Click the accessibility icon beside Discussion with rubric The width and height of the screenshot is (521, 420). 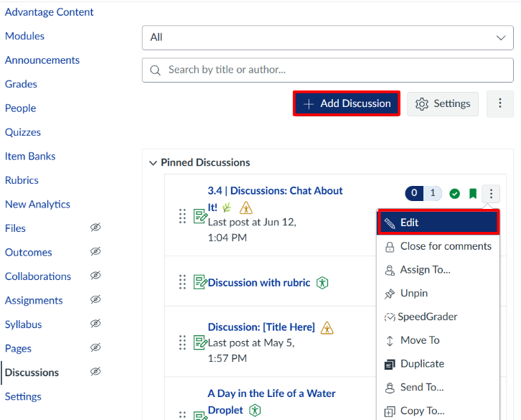[323, 283]
